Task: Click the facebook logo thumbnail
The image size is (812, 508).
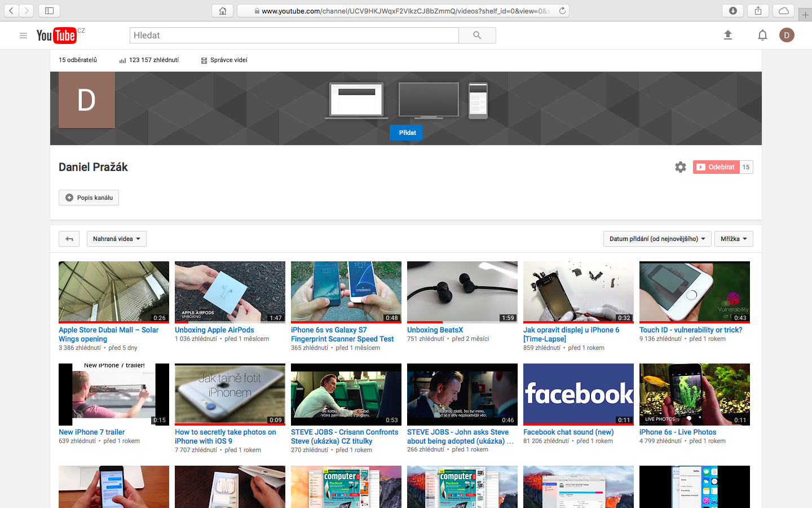Action: (579, 395)
